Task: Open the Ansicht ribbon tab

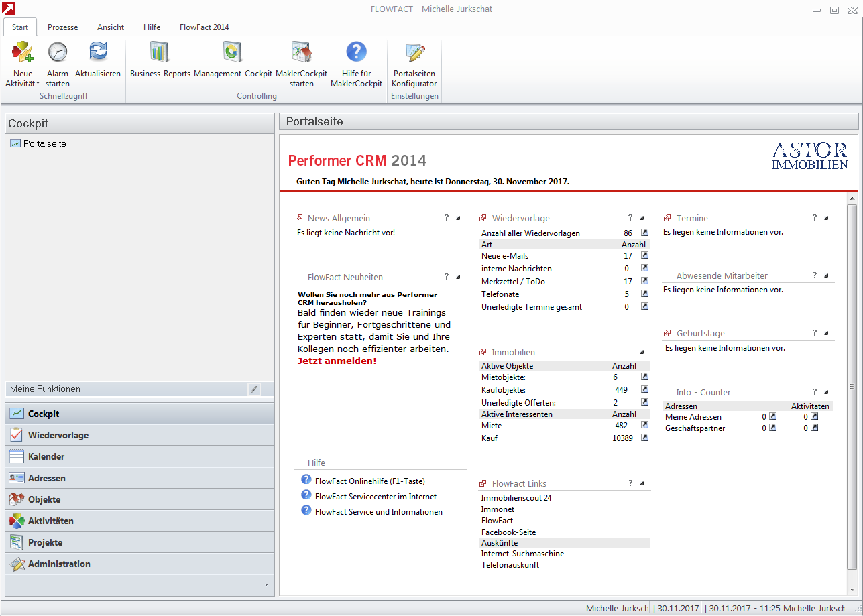Action: tap(111, 27)
